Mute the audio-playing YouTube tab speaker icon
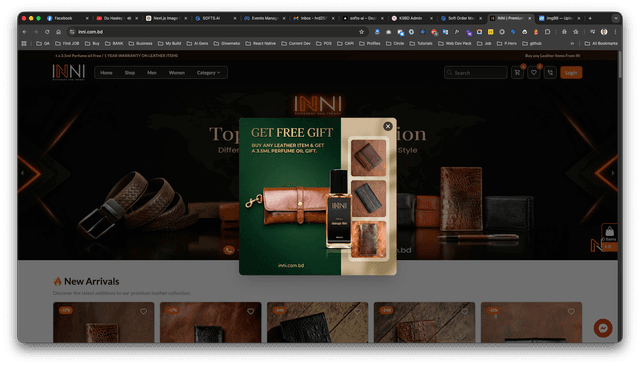The height and width of the screenshot is (366, 640). coord(129,18)
